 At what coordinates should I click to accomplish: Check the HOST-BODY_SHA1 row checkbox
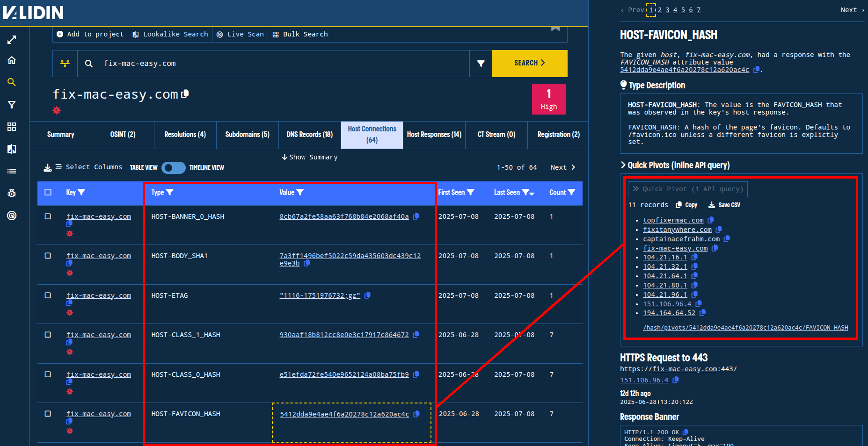click(48, 256)
